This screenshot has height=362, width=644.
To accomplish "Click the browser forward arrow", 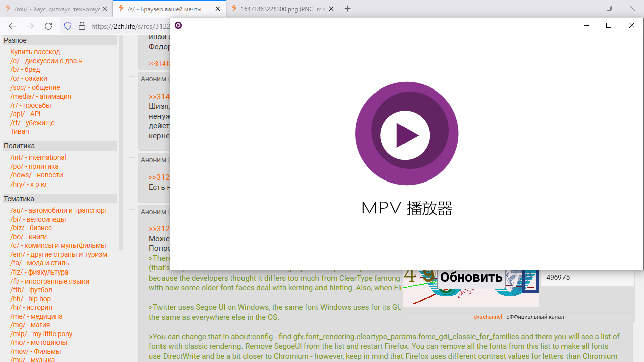I will pyautogui.click(x=30, y=26).
